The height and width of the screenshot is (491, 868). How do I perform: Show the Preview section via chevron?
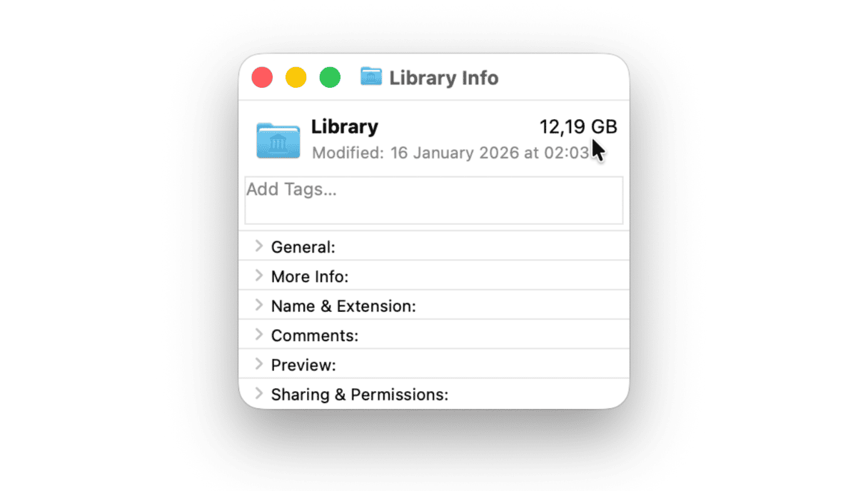coord(259,364)
